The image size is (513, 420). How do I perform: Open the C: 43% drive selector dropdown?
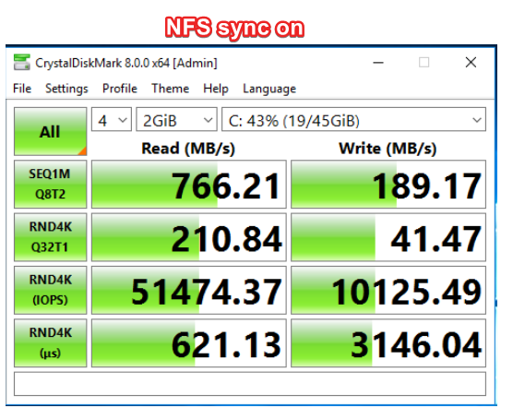(353, 119)
